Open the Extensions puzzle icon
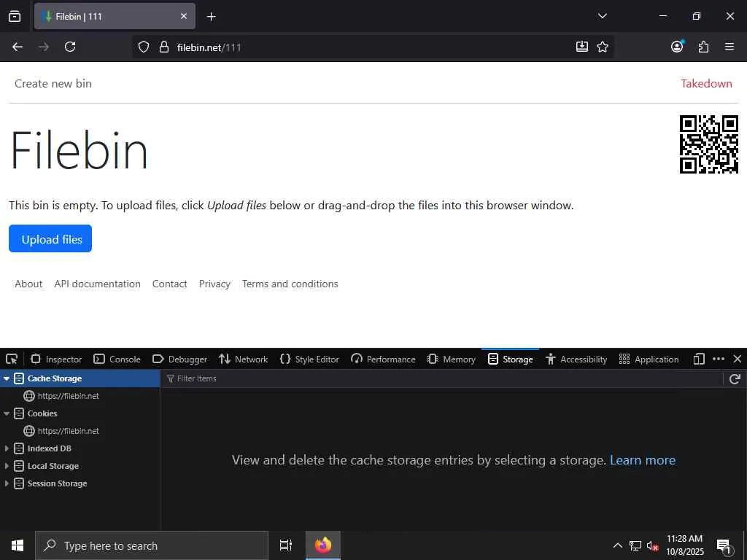The image size is (747, 560). [x=704, y=47]
